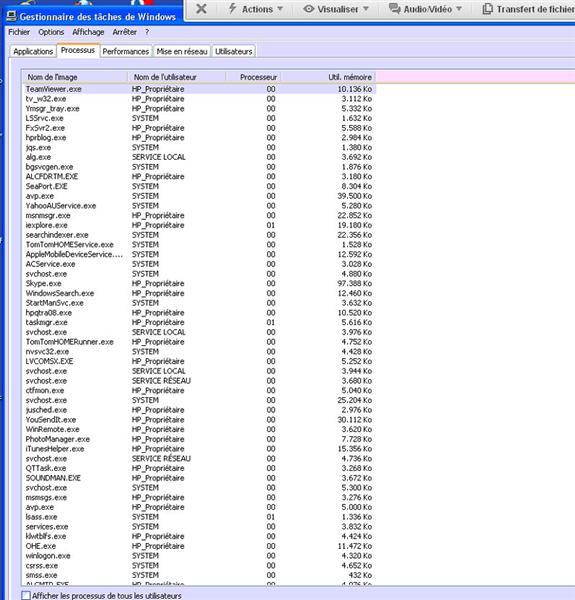The image size is (575, 600).
Task: Select the TeamViewer.exe process row
Action: [199, 89]
